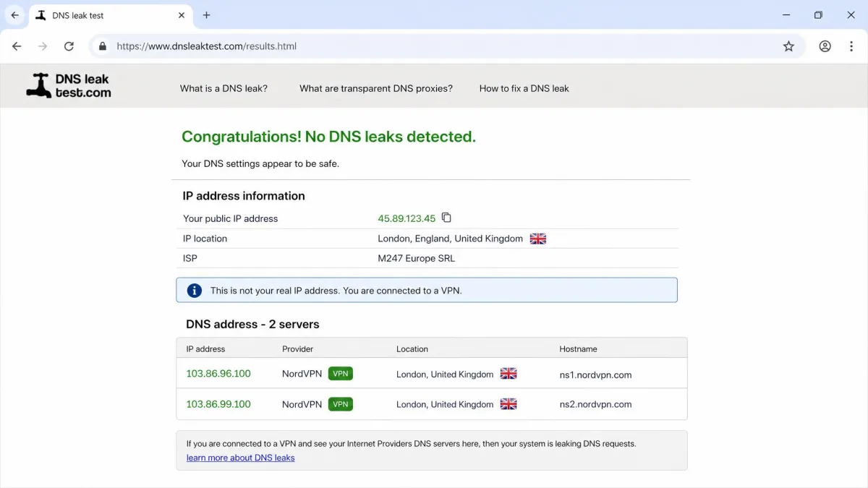The width and height of the screenshot is (868, 488).
Task: Copy the public IP address icon
Action: tap(446, 218)
